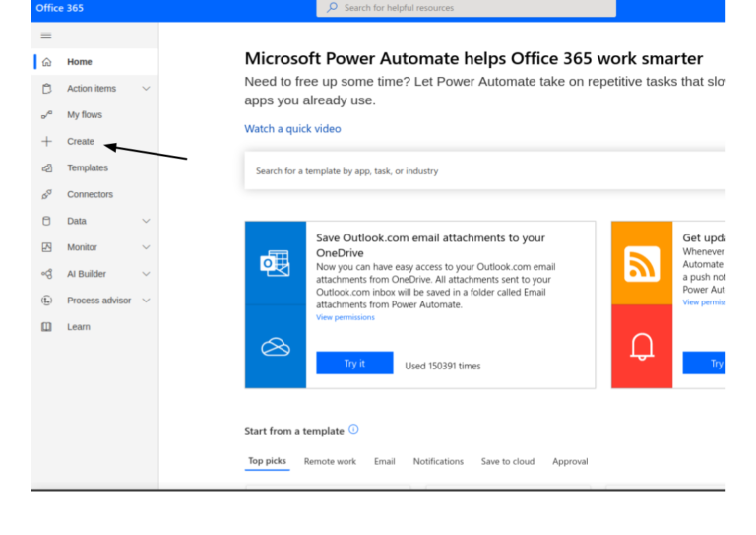
Task: Select Create in the sidebar
Action: [x=95, y=141]
